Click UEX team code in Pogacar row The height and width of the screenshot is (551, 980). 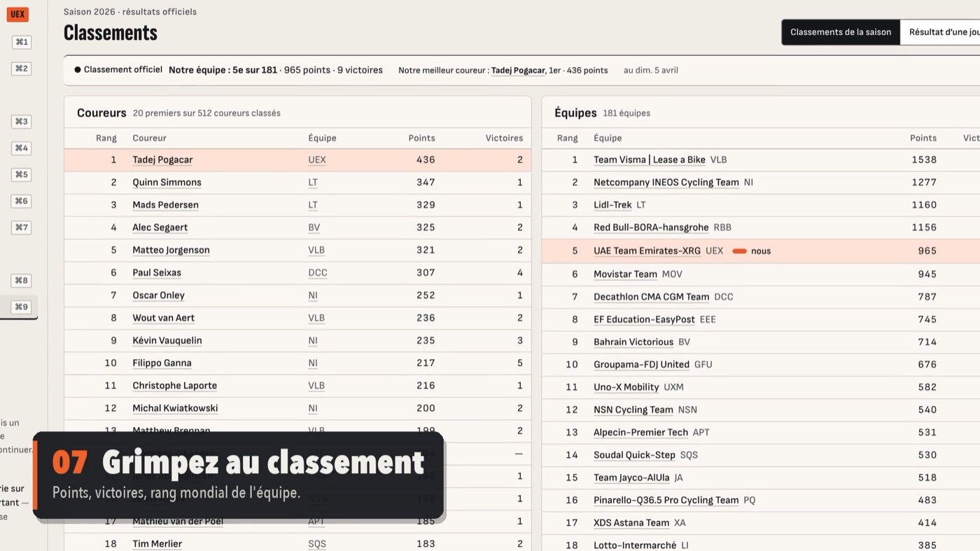pos(317,160)
